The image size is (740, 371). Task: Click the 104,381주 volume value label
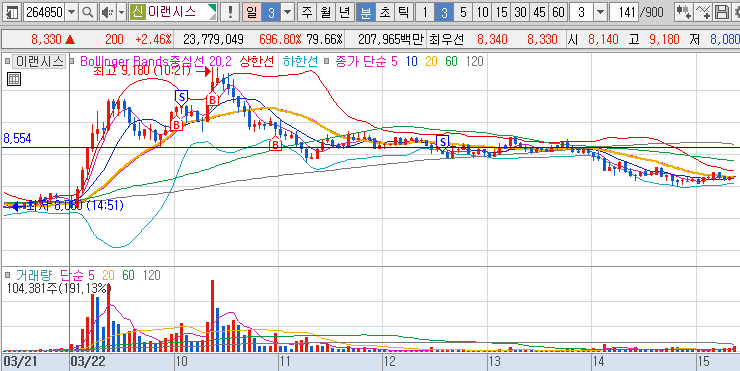pyautogui.click(x=59, y=288)
